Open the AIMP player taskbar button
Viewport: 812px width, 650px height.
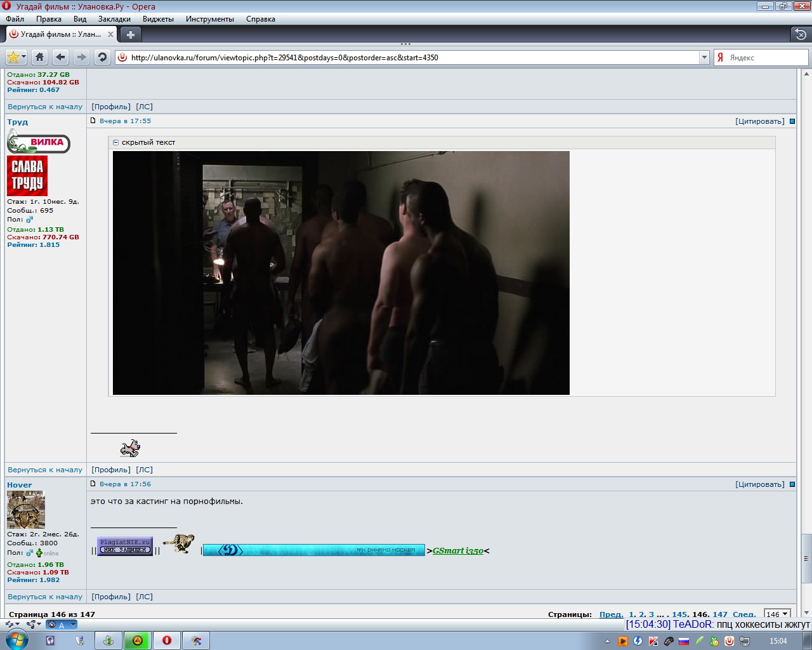137,640
